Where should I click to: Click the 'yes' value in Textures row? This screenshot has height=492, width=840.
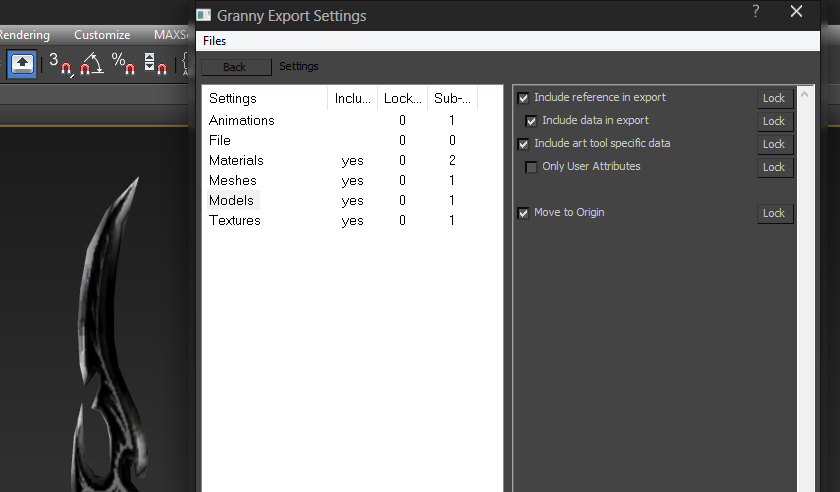pyautogui.click(x=352, y=221)
